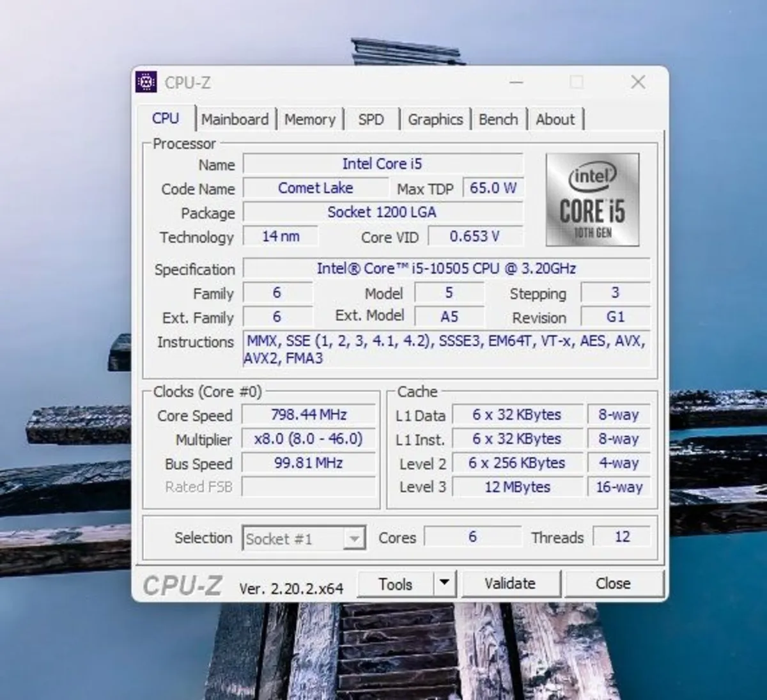This screenshot has height=700, width=767.
Task: Click the Family value field
Action: (x=277, y=293)
